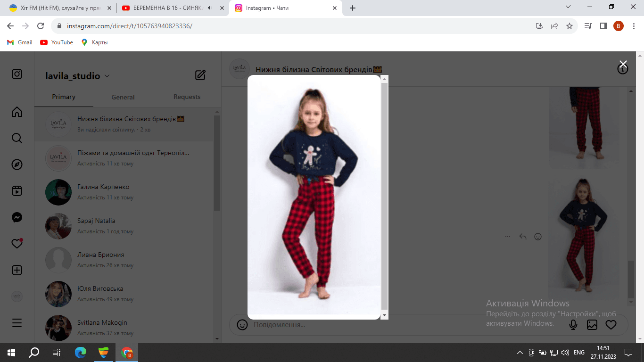
Task: Compose a new message with pencil icon
Action: click(x=200, y=75)
